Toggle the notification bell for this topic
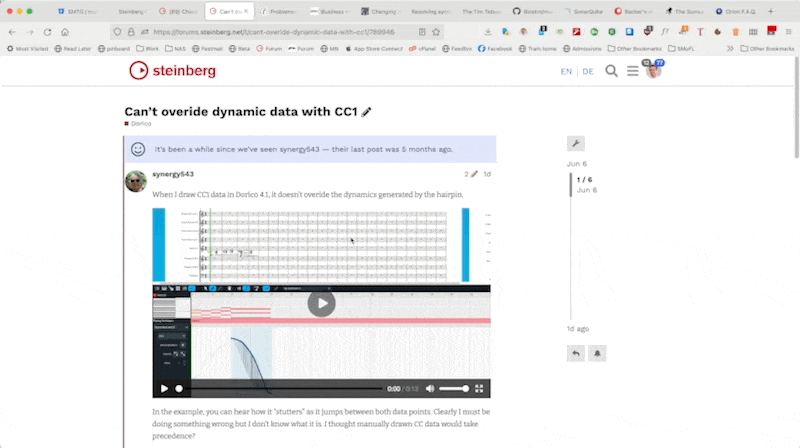Viewport: 800px width, 448px height. pyautogui.click(x=597, y=353)
